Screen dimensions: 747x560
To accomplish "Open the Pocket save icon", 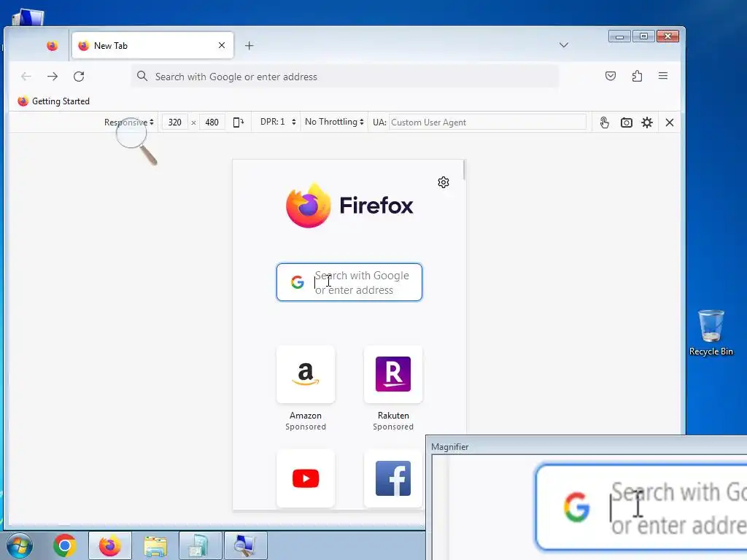I will coord(611,76).
